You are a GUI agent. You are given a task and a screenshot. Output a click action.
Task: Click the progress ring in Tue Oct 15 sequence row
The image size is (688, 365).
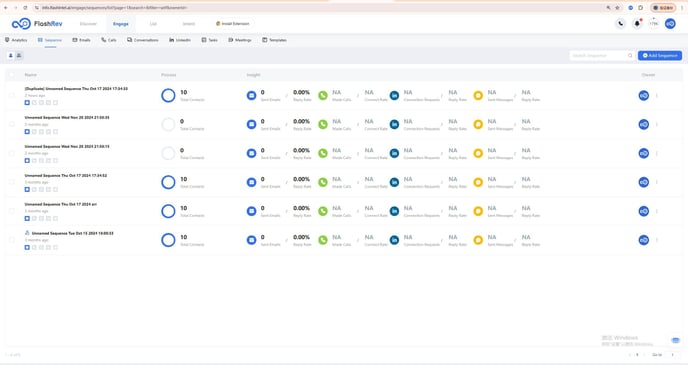[168, 240]
